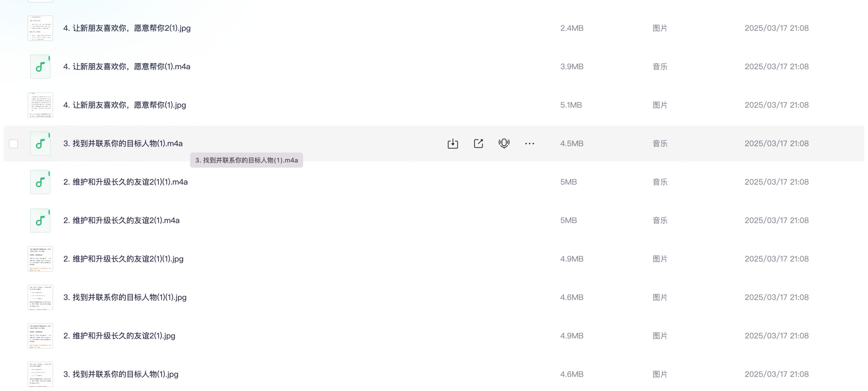Select file name 4. 让新朋友喜欢你，愿意帮你(1).m4a
Viewport: 868px width, 391px height.
pos(127,67)
